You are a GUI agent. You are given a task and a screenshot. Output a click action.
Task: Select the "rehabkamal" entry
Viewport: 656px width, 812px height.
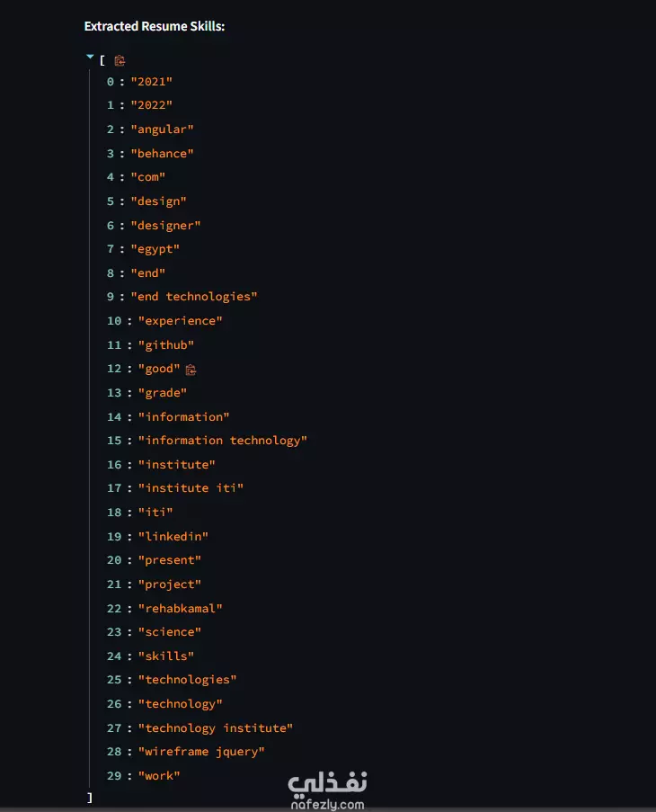click(180, 609)
